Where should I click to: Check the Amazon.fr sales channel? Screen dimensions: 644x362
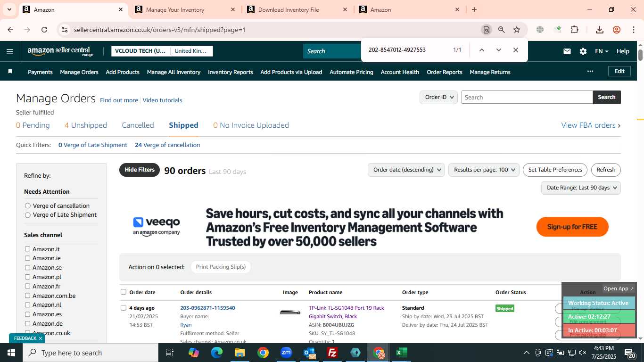[x=27, y=286]
